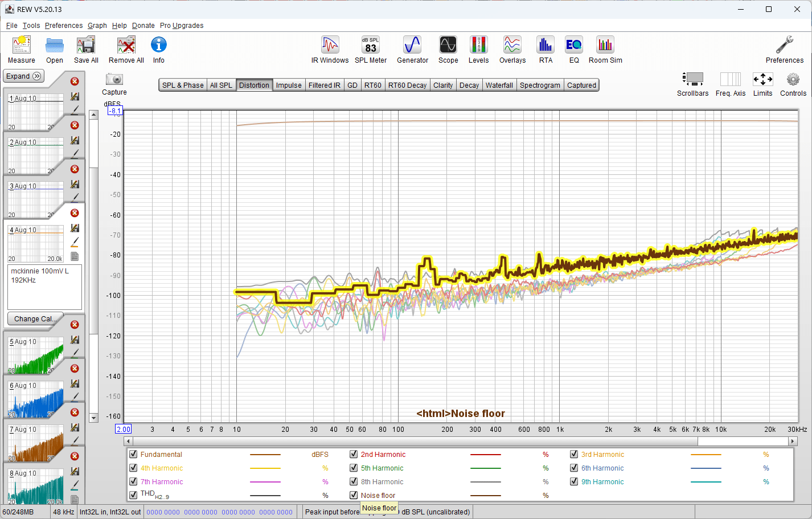Open the Donate menu
This screenshot has width=812, height=519.
click(143, 26)
